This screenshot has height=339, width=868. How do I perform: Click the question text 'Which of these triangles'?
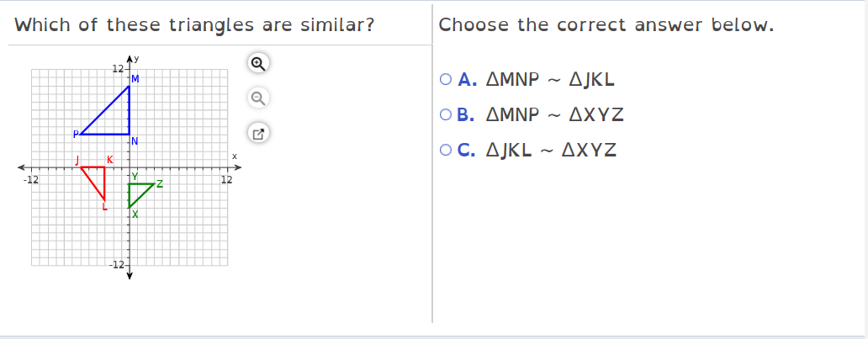[134, 25]
